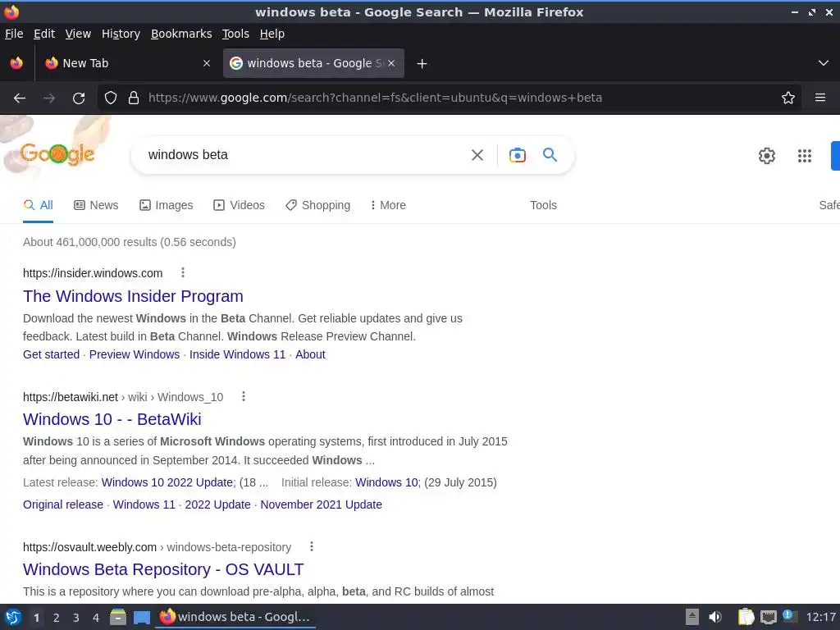
Task: Open options for insider.windows.com result
Action: click(183, 272)
